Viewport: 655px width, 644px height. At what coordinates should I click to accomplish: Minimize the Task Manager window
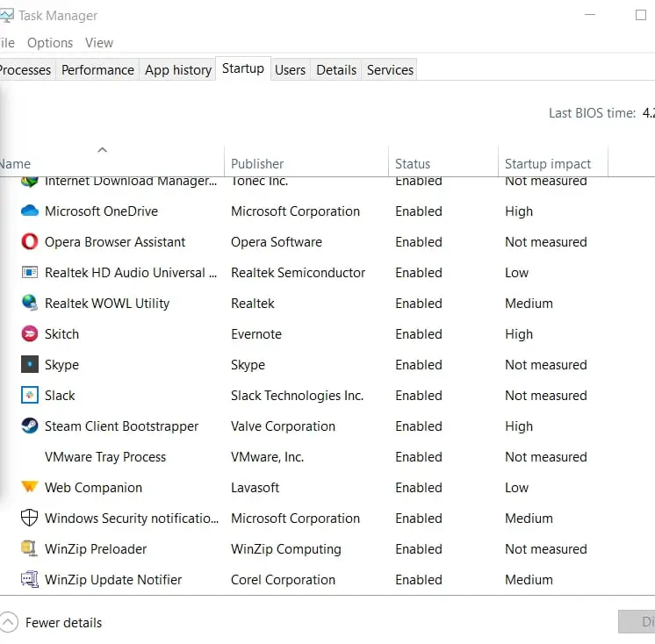590,15
